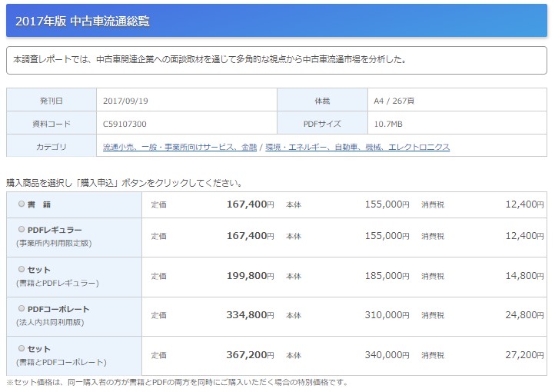555x392 pixels.
Task: Click the 167,400円 price in 書籍 row
Action: [x=251, y=204]
